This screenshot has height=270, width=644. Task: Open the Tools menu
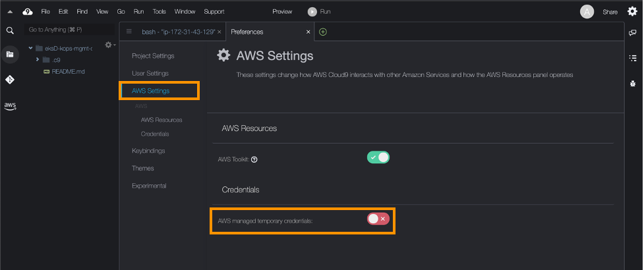tap(159, 12)
